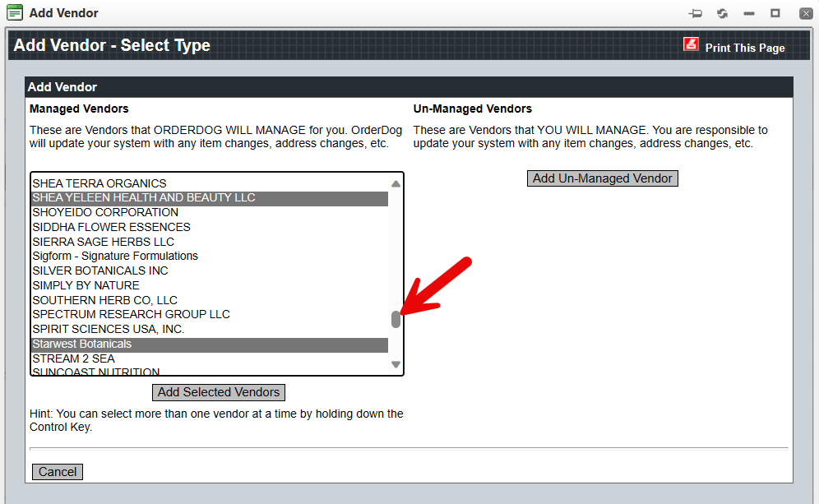The width and height of the screenshot is (819, 504).
Task: Click the refresh window icon
Action: [722, 13]
